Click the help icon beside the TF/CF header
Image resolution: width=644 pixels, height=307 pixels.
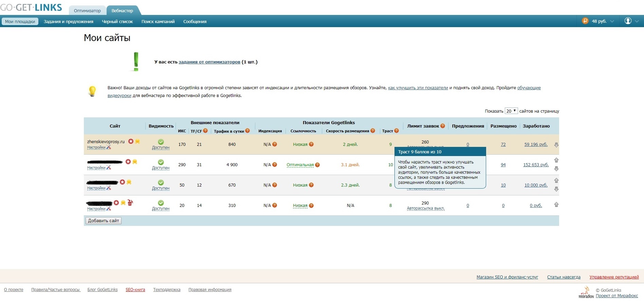tap(205, 131)
